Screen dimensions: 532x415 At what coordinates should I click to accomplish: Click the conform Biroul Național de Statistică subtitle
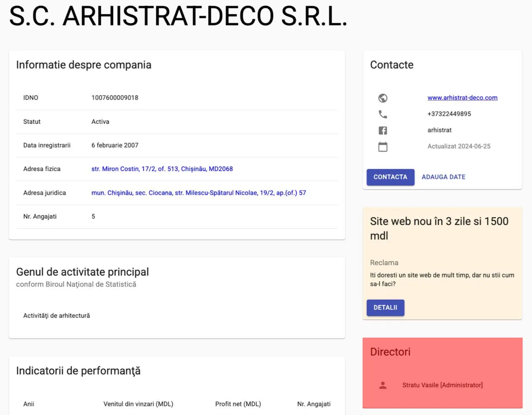coord(76,284)
